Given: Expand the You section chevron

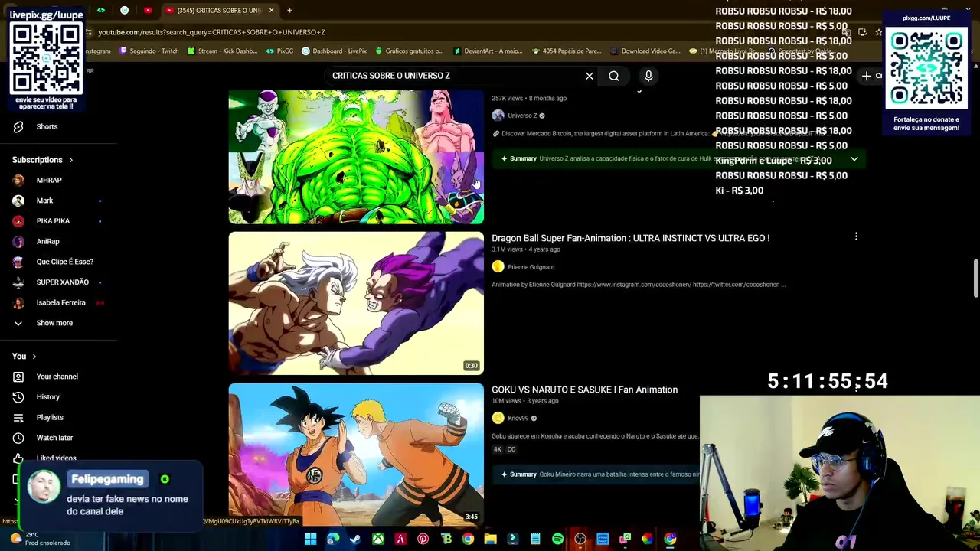Looking at the screenshot, I should coord(34,356).
